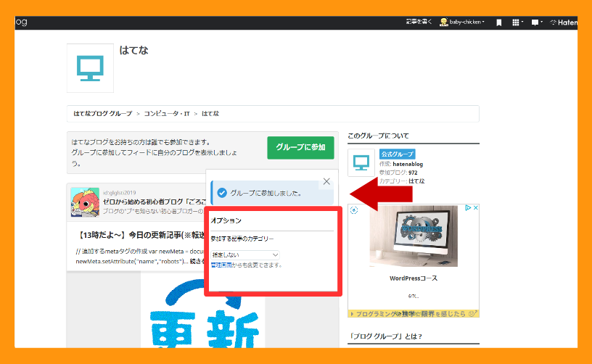Click the baby-chicken account menu
Image resolution: width=592 pixels, height=364 pixels.
(x=462, y=22)
